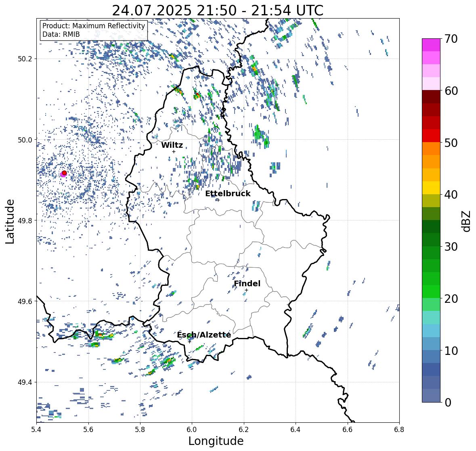Screen dimensions: 476x451
Task: Click the Wiltz cross marker
Action: pyautogui.click(x=174, y=151)
